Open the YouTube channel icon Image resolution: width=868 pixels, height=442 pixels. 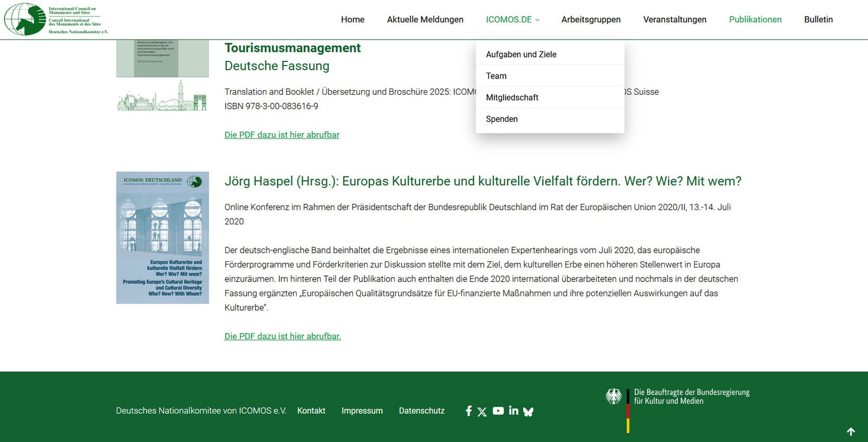(x=498, y=411)
